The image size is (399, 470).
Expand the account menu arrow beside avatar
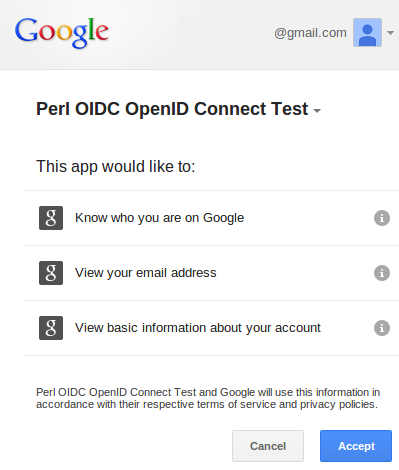tap(390, 33)
